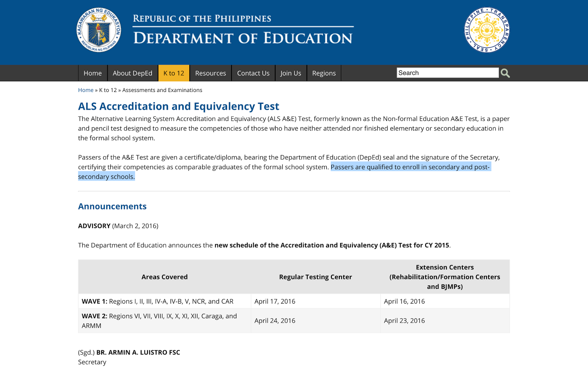Click the Republic of the Philippines banner text
Screen dimensions: 588x368
202,18
